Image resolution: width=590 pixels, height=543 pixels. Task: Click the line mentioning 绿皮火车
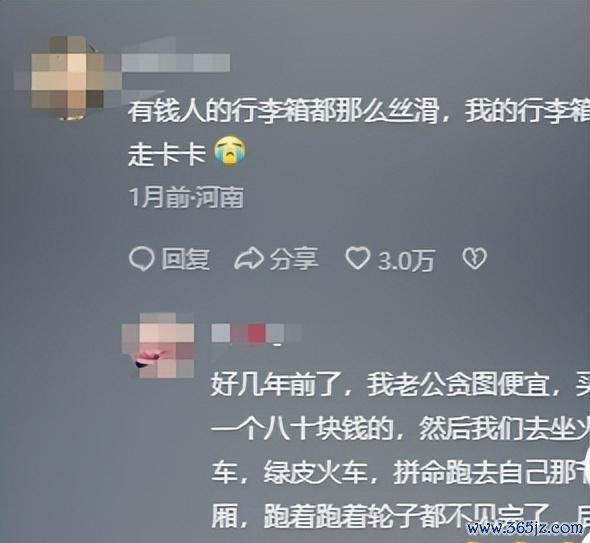pyautogui.click(x=400, y=472)
